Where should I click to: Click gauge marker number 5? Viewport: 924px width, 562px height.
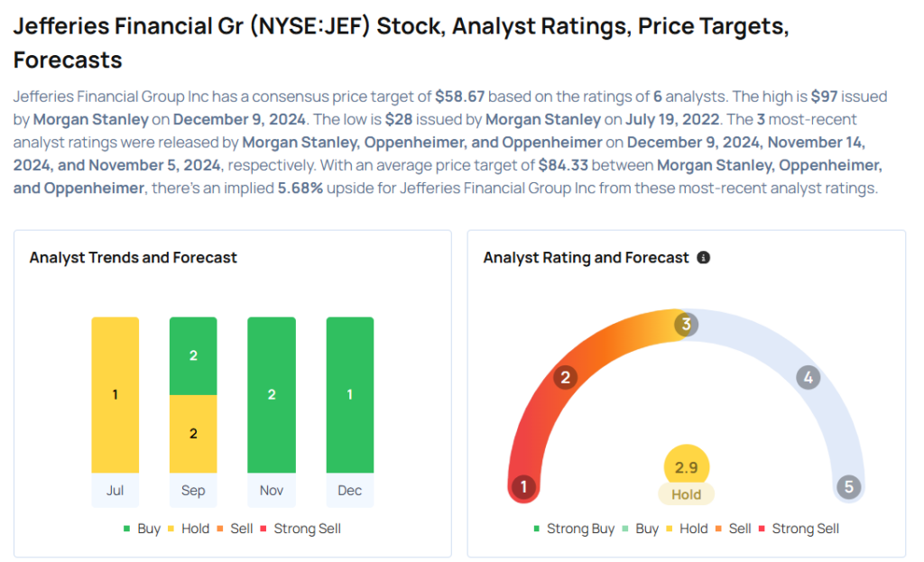[848, 488]
